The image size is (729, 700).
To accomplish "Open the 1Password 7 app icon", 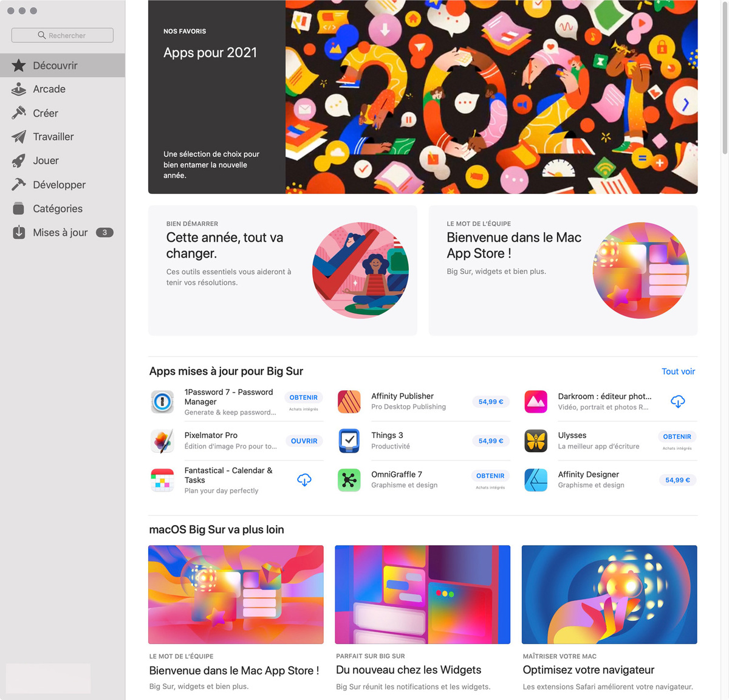I will (x=162, y=402).
